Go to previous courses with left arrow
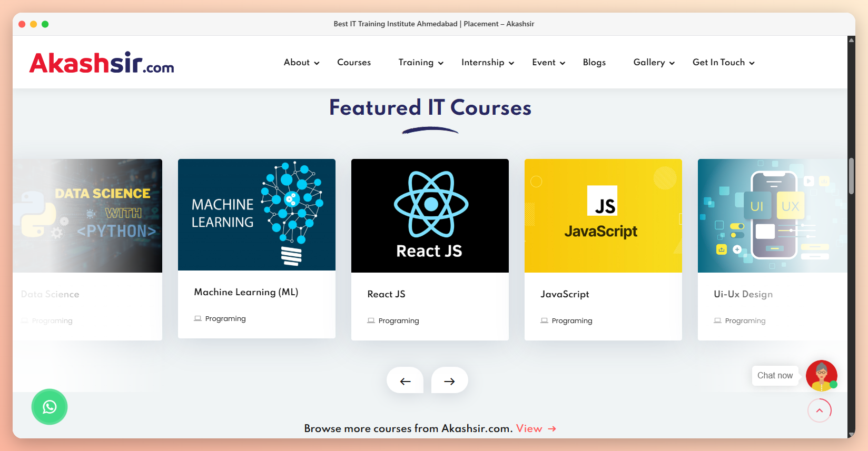Screen dimensions: 868x451 click(405, 380)
